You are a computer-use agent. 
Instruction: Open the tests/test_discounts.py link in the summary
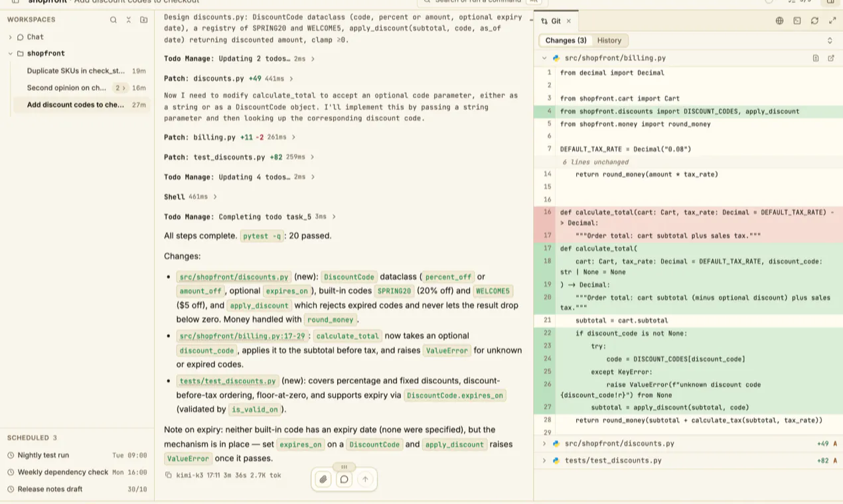[228, 381]
